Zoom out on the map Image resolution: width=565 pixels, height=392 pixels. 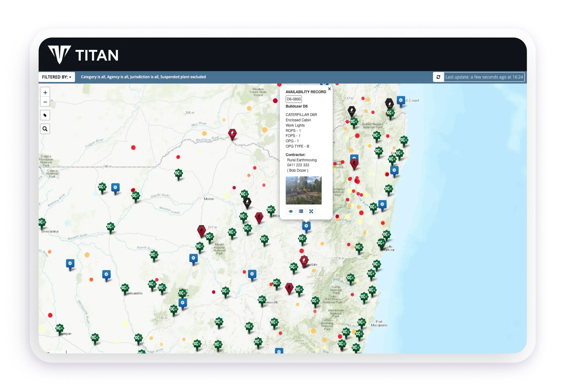point(45,102)
